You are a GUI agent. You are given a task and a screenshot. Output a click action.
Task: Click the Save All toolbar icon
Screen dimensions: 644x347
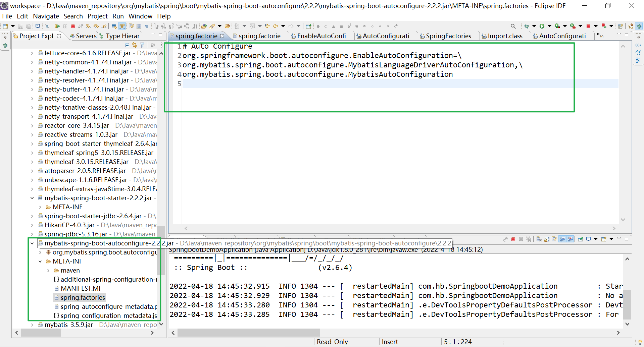click(x=29, y=26)
